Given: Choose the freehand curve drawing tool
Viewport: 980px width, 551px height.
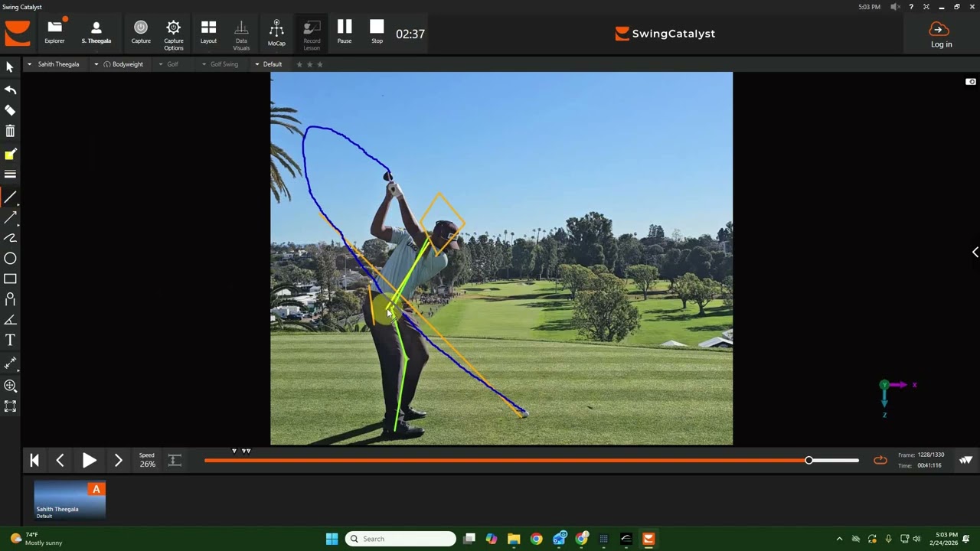Looking at the screenshot, I should (x=10, y=238).
